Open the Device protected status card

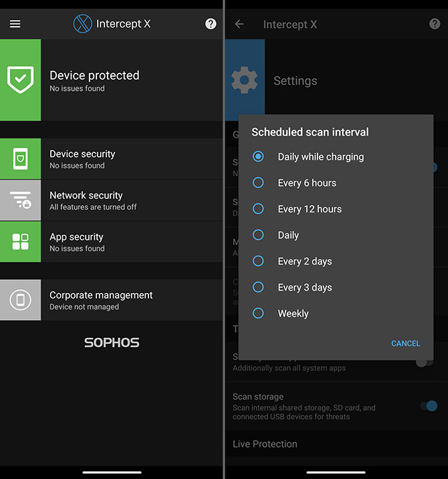pyautogui.click(x=111, y=79)
